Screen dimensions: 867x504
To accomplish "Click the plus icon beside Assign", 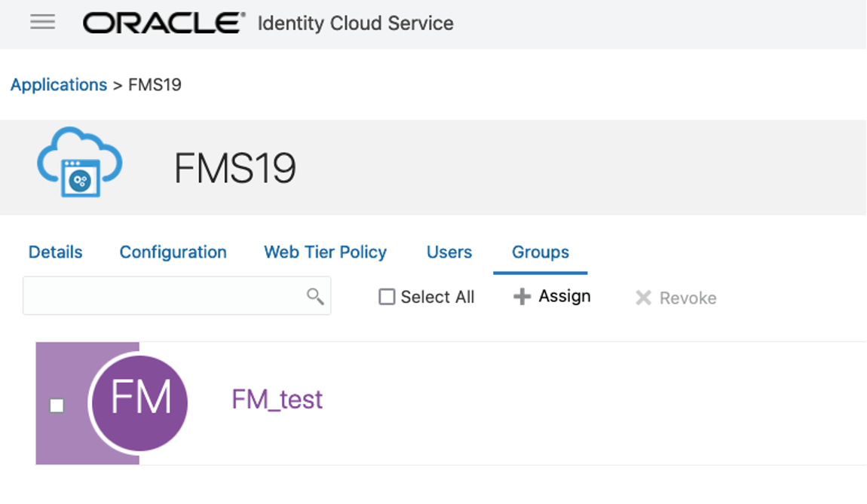I will tap(522, 297).
